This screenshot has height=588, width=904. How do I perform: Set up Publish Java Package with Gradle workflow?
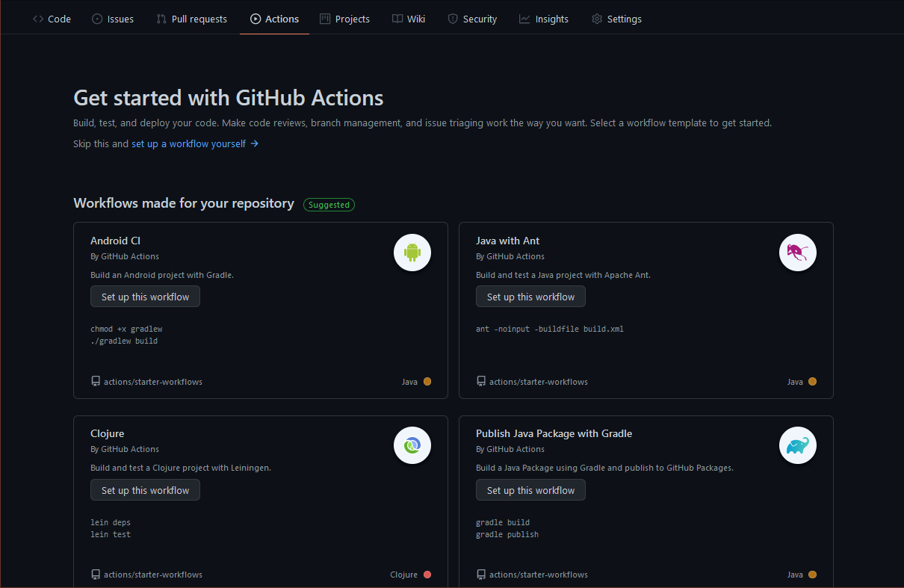tap(531, 490)
